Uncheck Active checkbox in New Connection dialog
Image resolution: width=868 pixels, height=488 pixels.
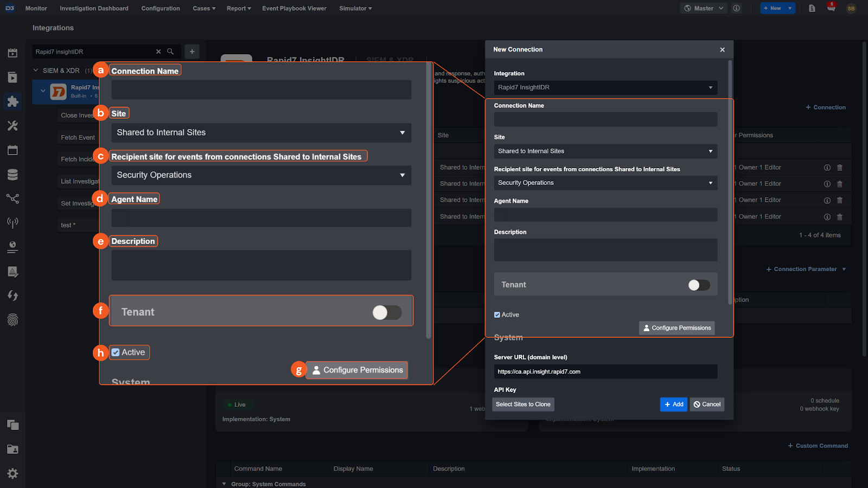[x=497, y=314]
